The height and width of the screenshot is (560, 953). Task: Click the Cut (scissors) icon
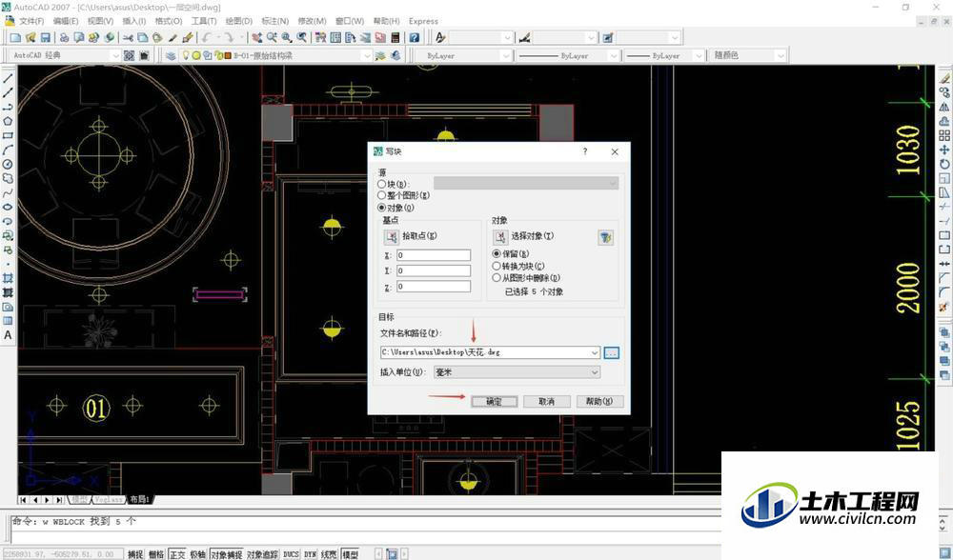(128, 38)
